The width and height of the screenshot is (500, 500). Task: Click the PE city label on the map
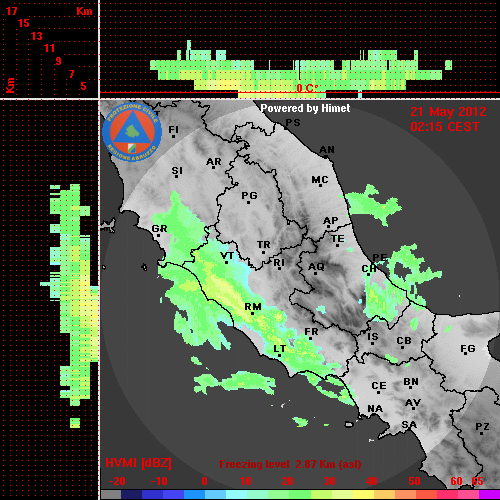[x=380, y=257]
